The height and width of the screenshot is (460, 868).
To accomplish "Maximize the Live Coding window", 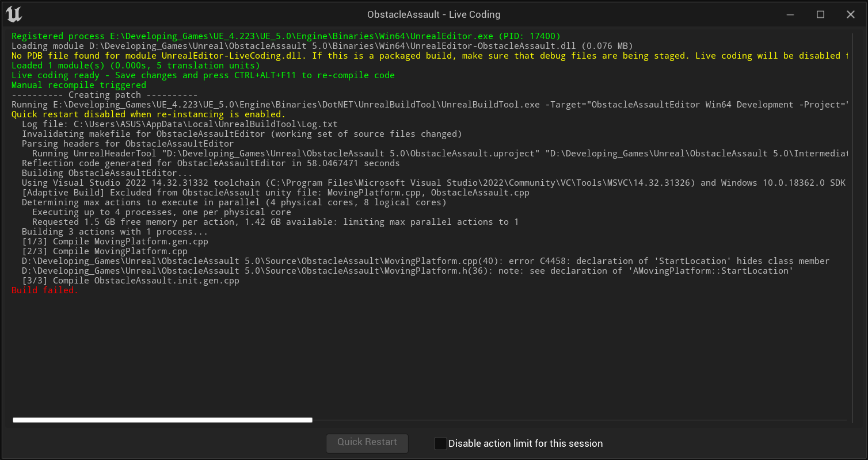I will pyautogui.click(x=821, y=14).
